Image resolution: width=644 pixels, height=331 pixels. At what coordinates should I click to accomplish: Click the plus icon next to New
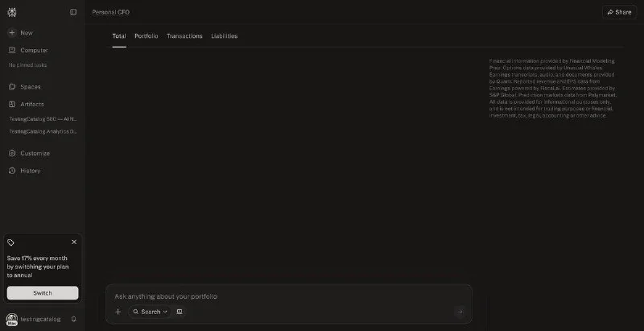coord(12,33)
